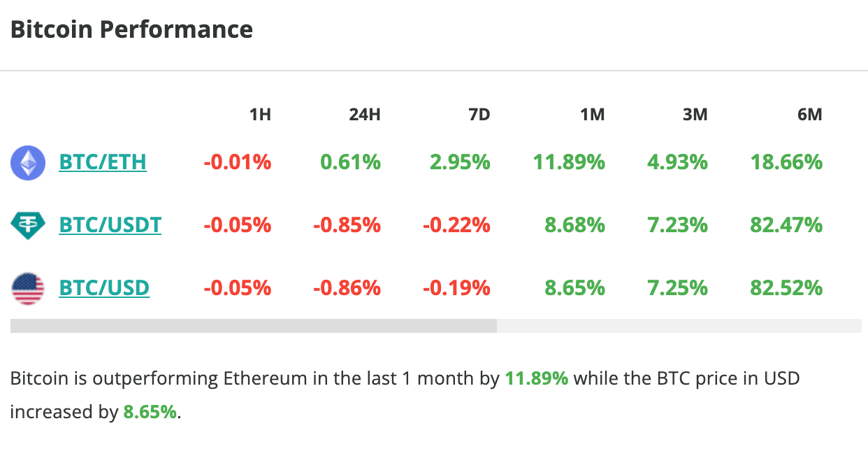Viewport: 868px width, 449px height.
Task: Click the American flag next to BTC/USD
Action: tap(27, 287)
